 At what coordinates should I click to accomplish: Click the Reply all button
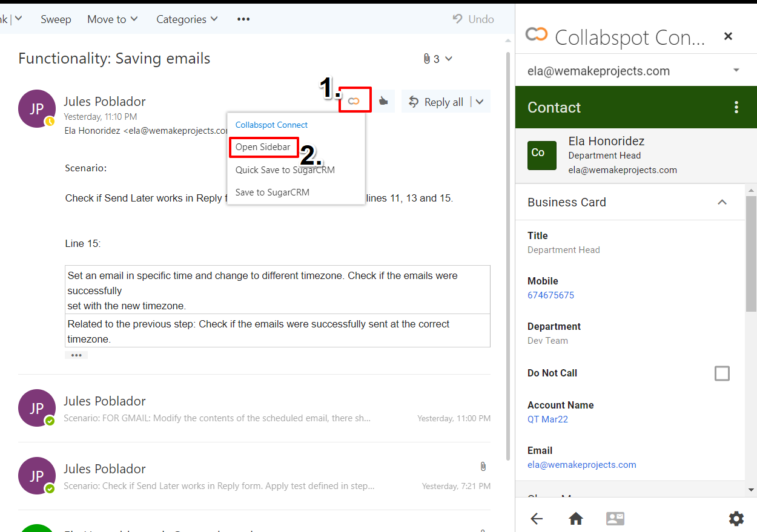point(442,101)
